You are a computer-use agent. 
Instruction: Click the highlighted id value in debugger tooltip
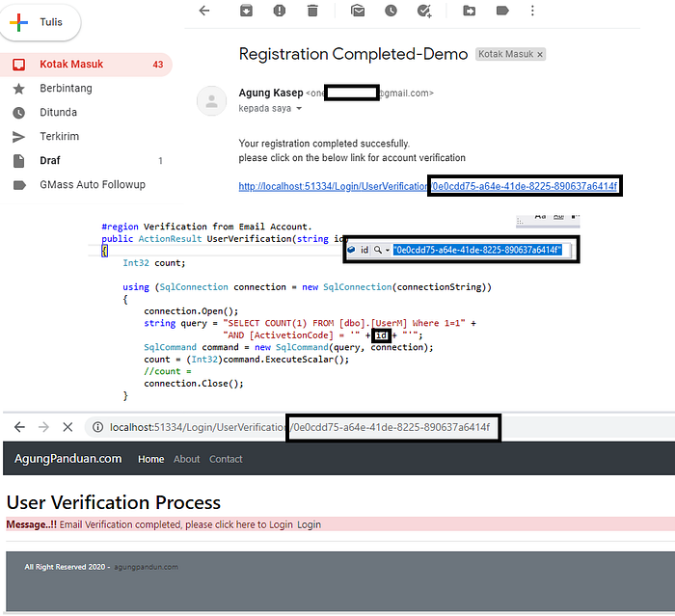click(x=477, y=250)
